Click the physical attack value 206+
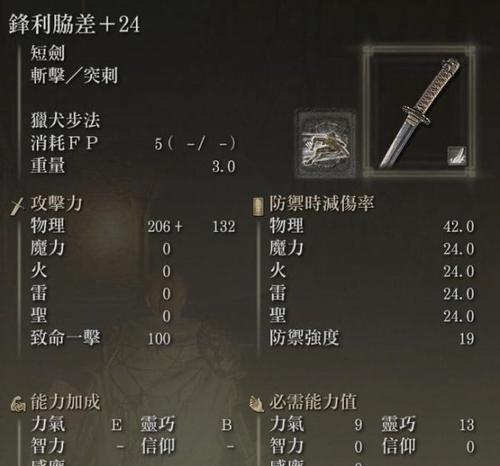 165,227
